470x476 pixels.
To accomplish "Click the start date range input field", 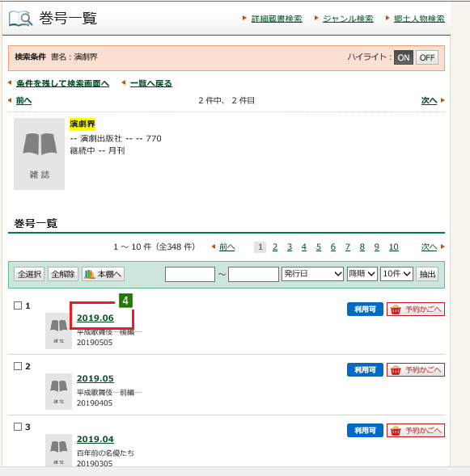I will 190,274.
